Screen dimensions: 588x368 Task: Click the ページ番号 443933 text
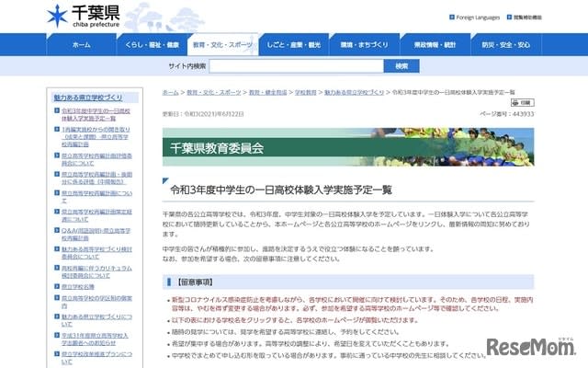[x=506, y=114]
